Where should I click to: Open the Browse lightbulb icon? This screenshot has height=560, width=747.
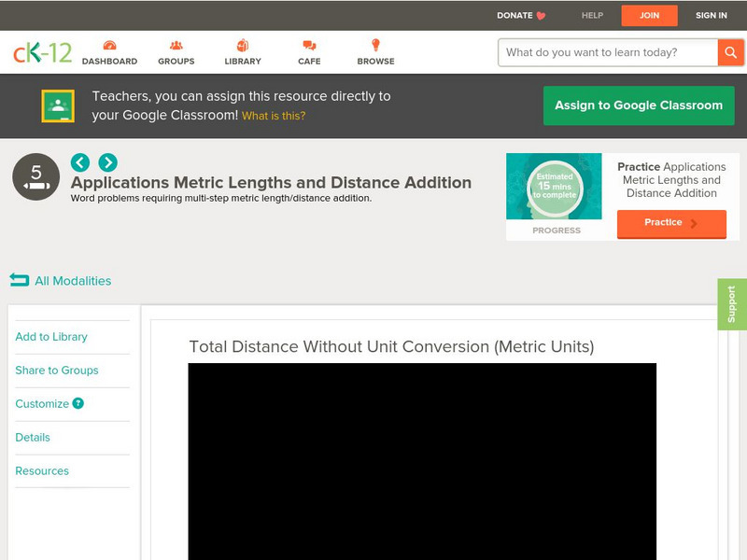coord(375,44)
